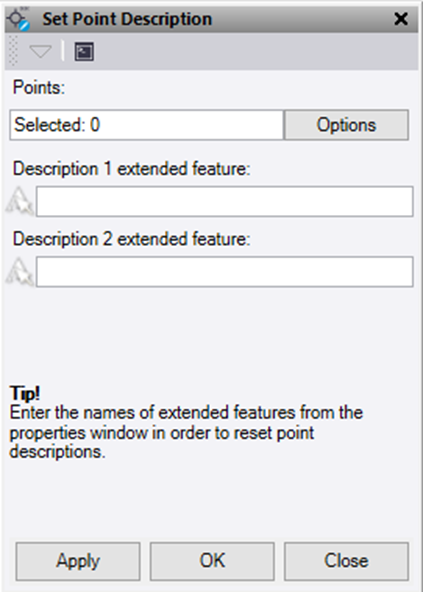The image size is (423, 592).
Task: Click the Apply button
Action: [x=78, y=561]
